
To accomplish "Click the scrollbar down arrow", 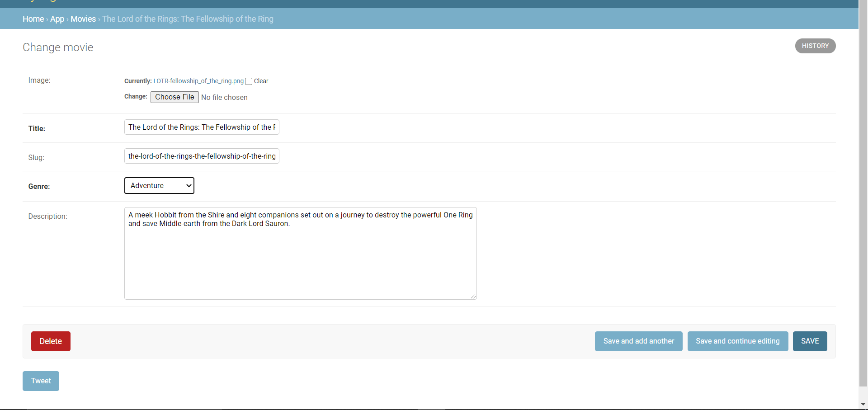I will point(863,405).
